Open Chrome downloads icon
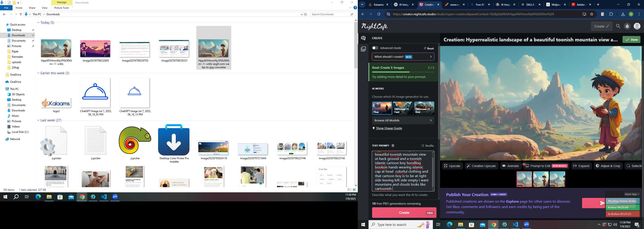 [623, 14]
